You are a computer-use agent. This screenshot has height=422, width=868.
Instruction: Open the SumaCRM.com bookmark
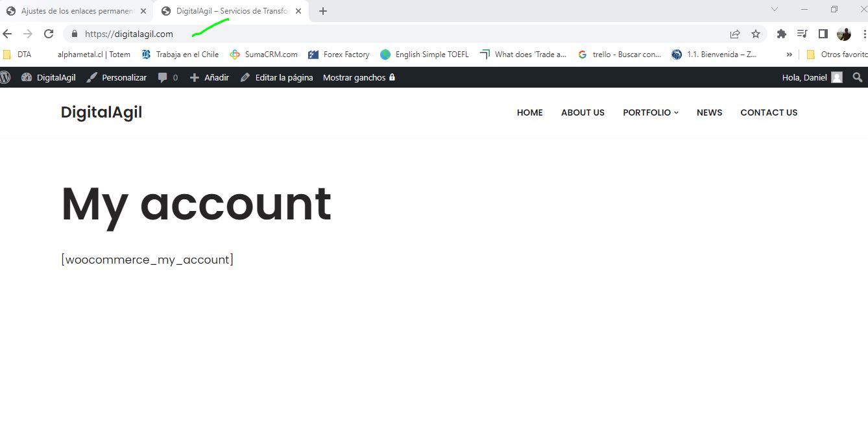click(x=263, y=55)
